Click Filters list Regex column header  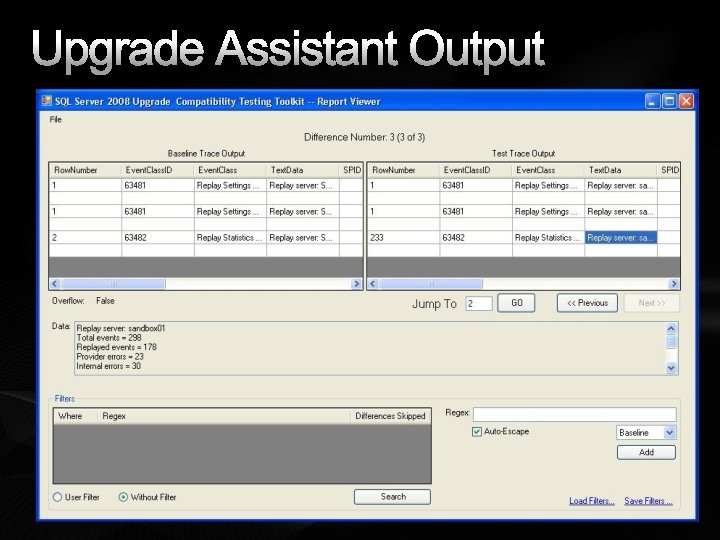[x=224, y=416]
